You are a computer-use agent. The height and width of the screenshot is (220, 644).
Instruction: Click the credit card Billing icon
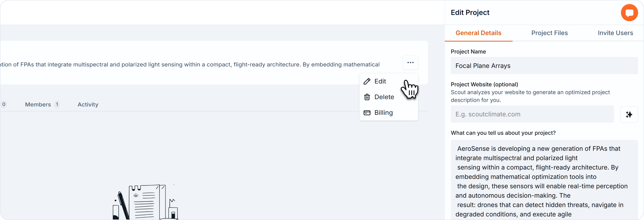(x=367, y=113)
